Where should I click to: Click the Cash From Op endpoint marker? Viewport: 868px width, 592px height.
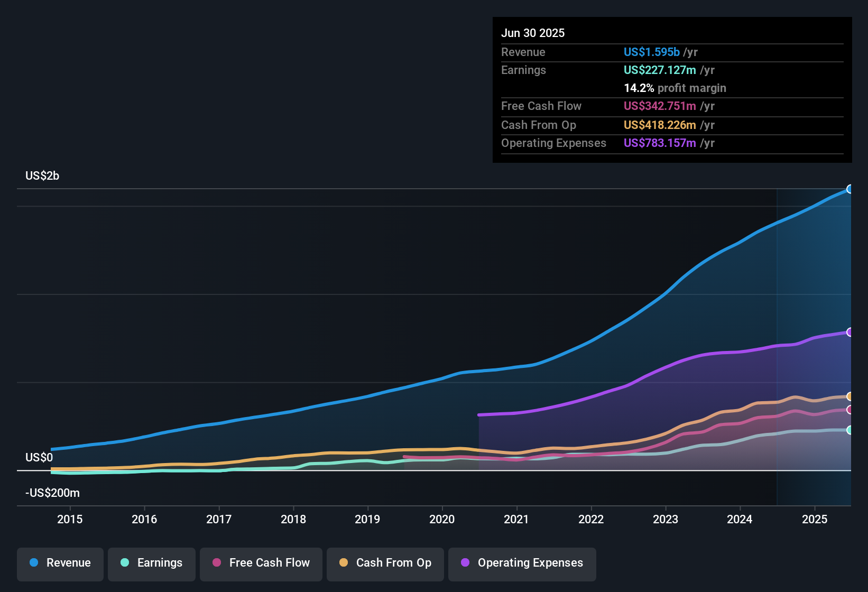coord(850,396)
